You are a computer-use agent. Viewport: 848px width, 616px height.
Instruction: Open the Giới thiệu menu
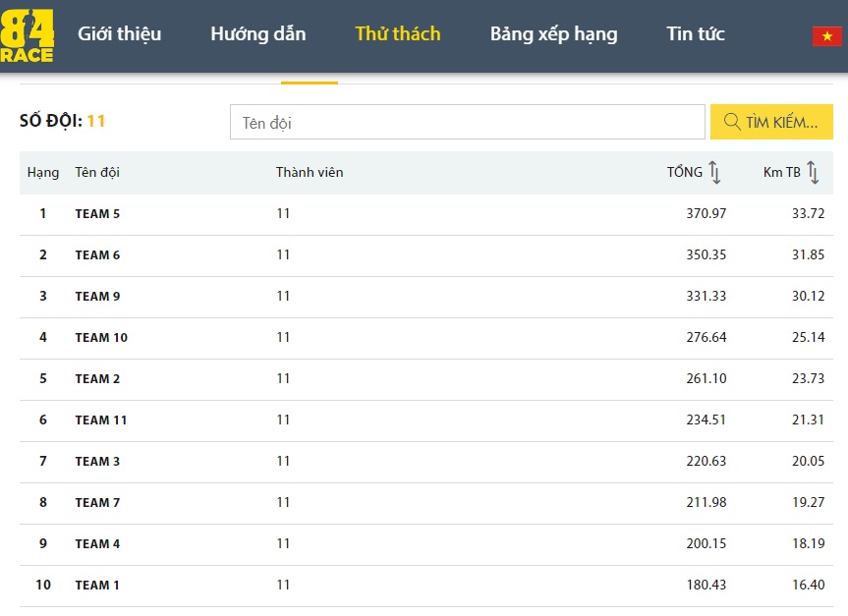(x=119, y=34)
